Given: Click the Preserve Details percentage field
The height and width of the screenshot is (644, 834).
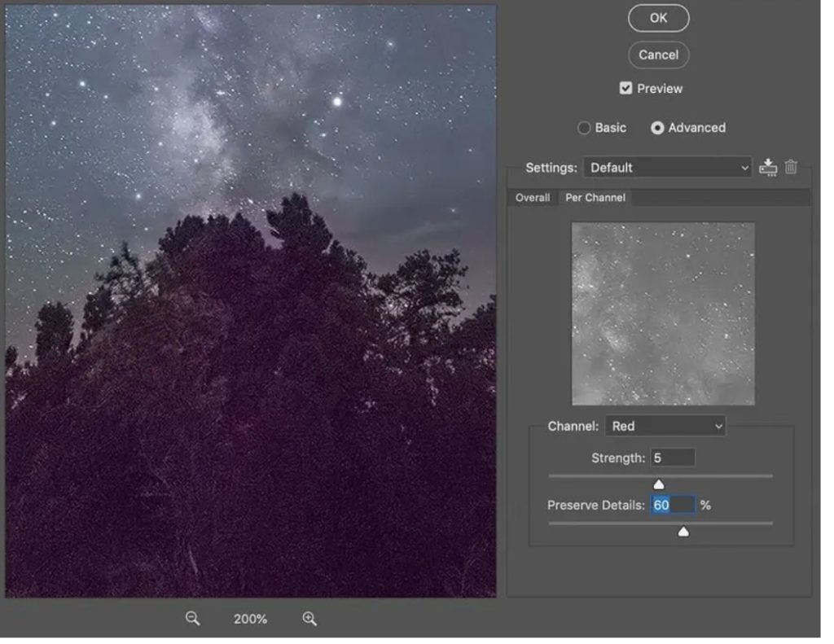Looking at the screenshot, I should [672, 506].
